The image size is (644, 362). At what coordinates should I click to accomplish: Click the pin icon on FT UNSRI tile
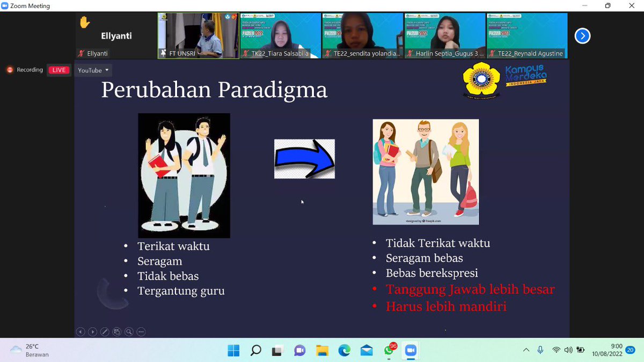tap(163, 54)
